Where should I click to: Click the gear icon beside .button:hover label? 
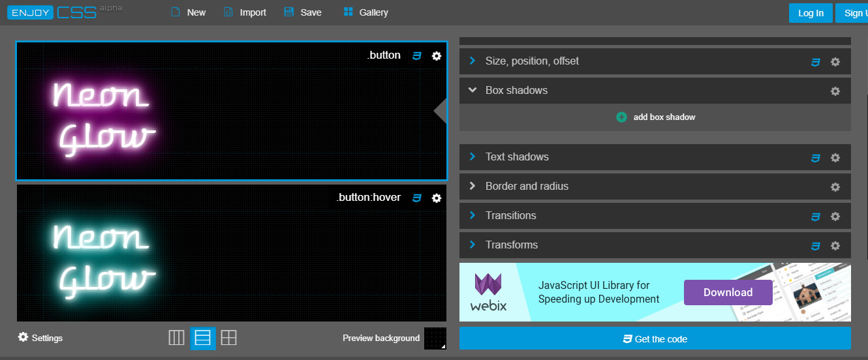click(437, 198)
